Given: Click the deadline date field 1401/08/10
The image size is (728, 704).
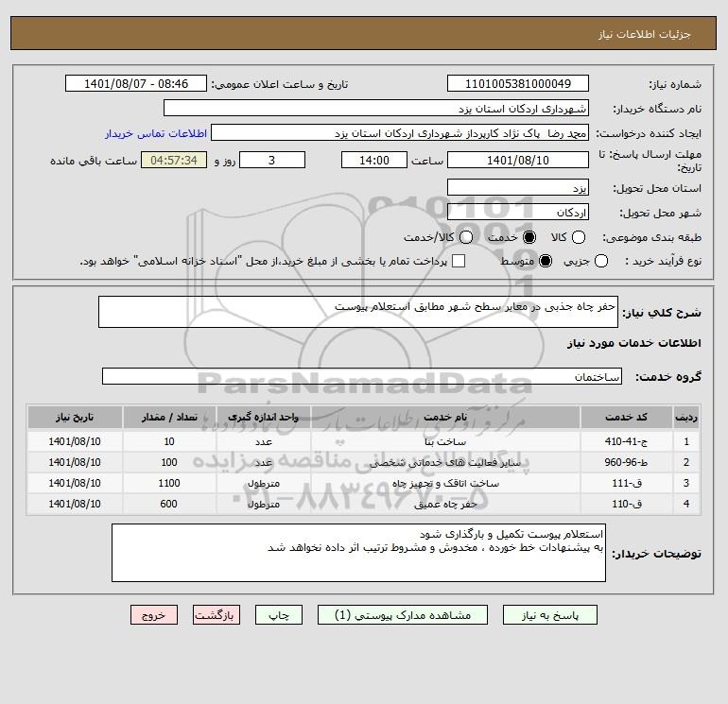Looking at the screenshot, I should [518, 160].
